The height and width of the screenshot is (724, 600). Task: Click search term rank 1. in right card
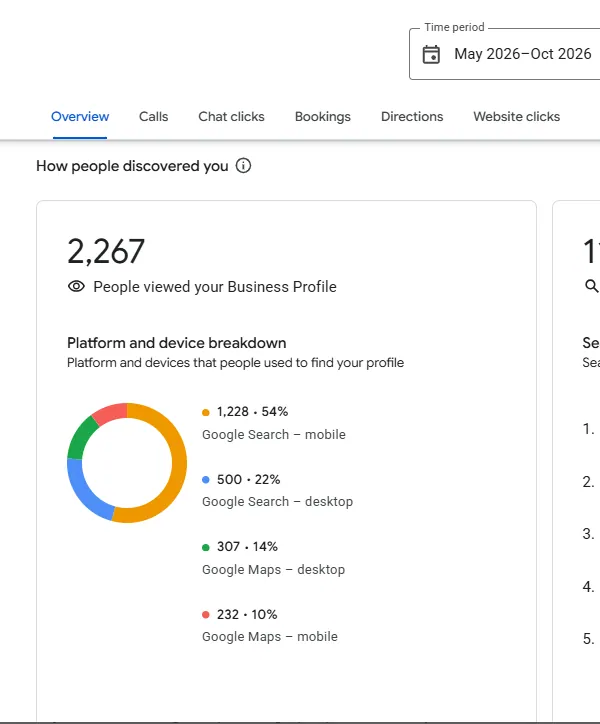click(588, 429)
